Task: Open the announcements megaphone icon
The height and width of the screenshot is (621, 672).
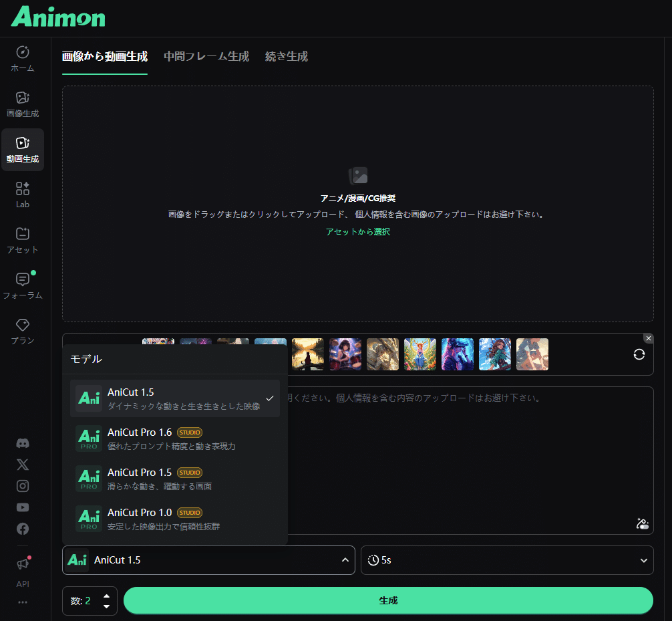Action: 22,563
